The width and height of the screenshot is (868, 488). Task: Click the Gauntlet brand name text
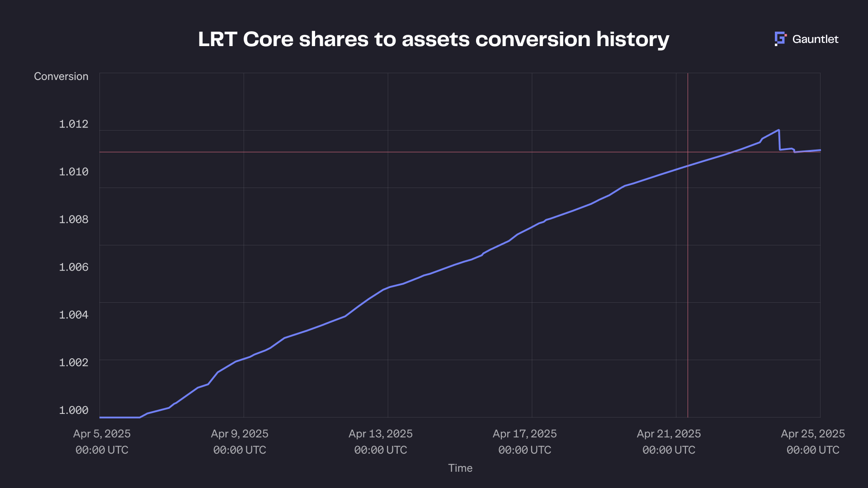point(815,39)
